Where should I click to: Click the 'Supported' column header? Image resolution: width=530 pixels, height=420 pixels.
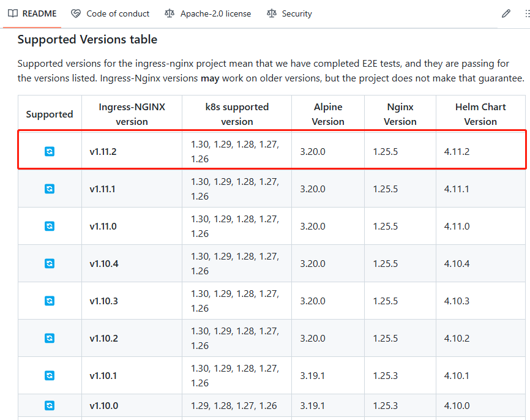point(50,114)
